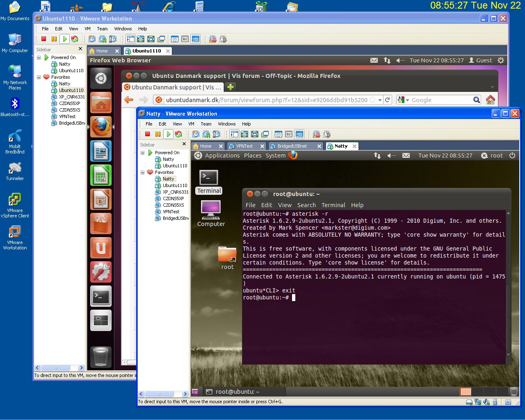
Task: Open the Terminal desktop icon in Natty
Action: point(209,182)
